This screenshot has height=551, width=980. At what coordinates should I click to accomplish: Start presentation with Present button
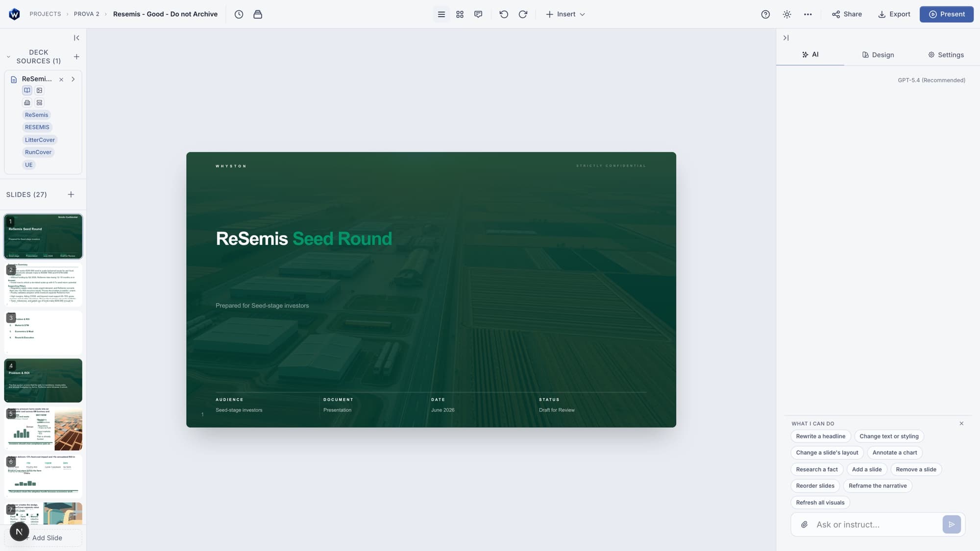click(x=947, y=14)
